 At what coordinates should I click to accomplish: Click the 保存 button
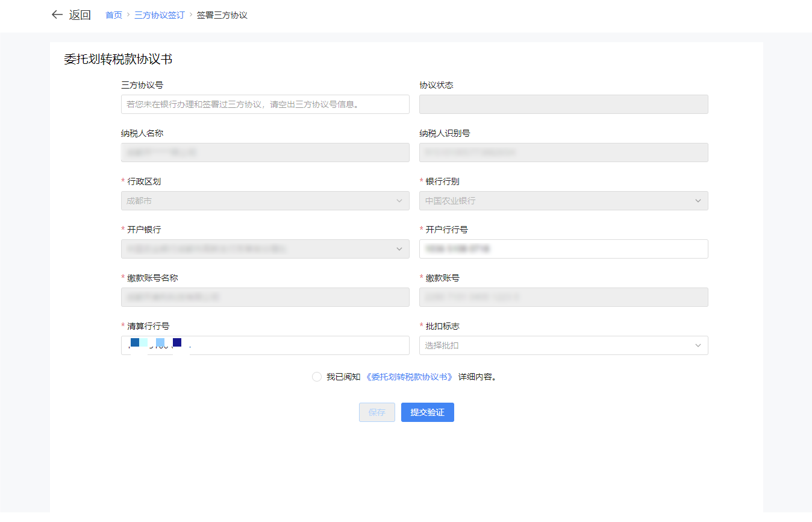[x=377, y=412]
